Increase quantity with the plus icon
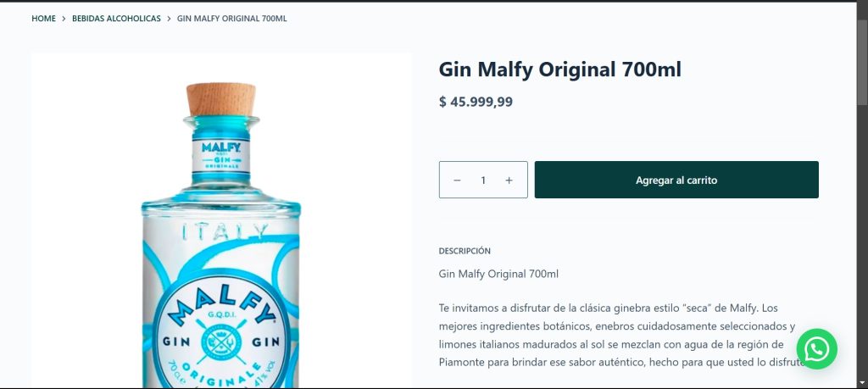Viewport: 868px width, 389px height. coord(509,180)
